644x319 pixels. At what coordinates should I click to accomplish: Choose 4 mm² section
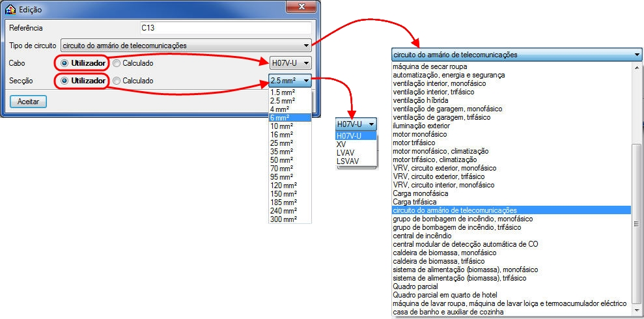click(290, 109)
